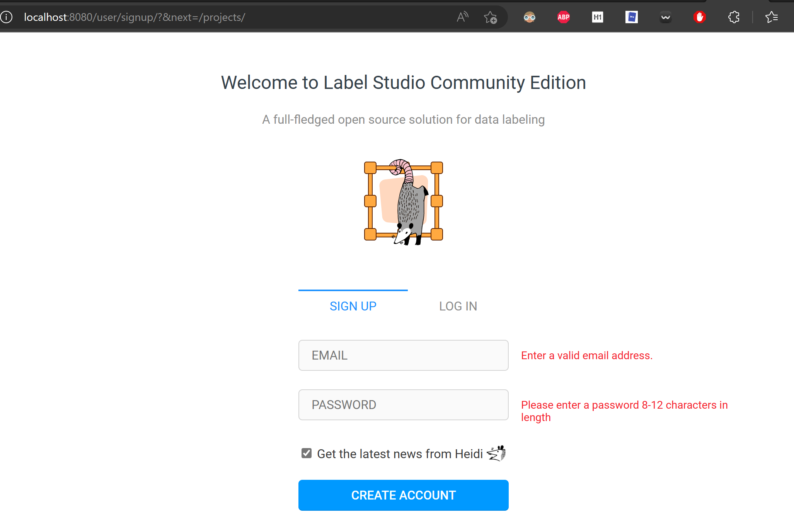The height and width of the screenshot is (532, 794).
Task: Uncheck Get the latest news from Heidi
Action: pyautogui.click(x=307, y=453)
